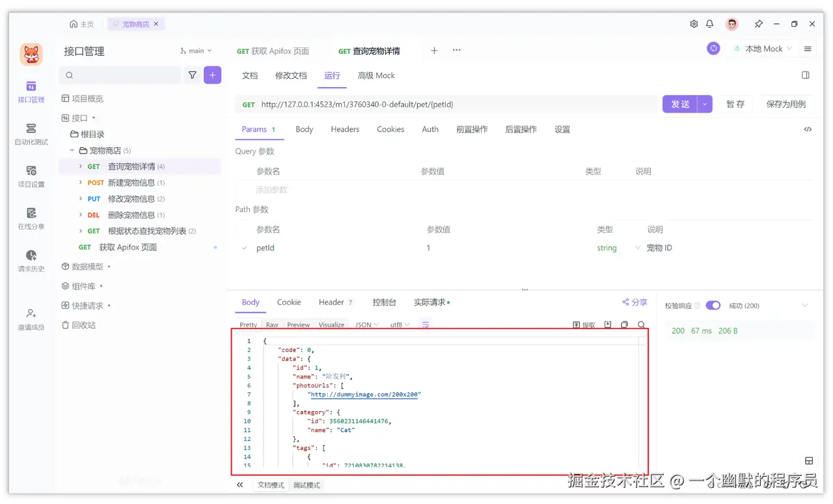The width and height of the screenshot is (833, 504).
Task: Open the dummyimage.com URL link
Action: (365, 394)
